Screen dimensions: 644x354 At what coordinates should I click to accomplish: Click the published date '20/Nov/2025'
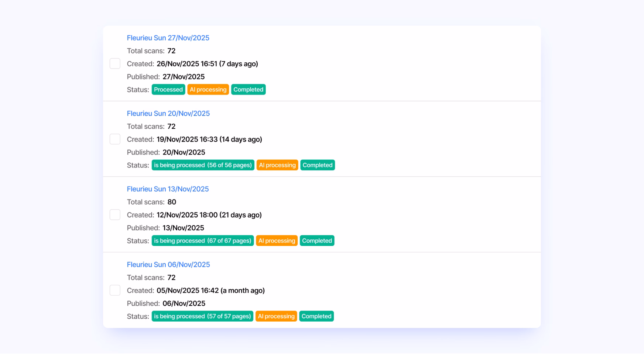pos(184,152)
